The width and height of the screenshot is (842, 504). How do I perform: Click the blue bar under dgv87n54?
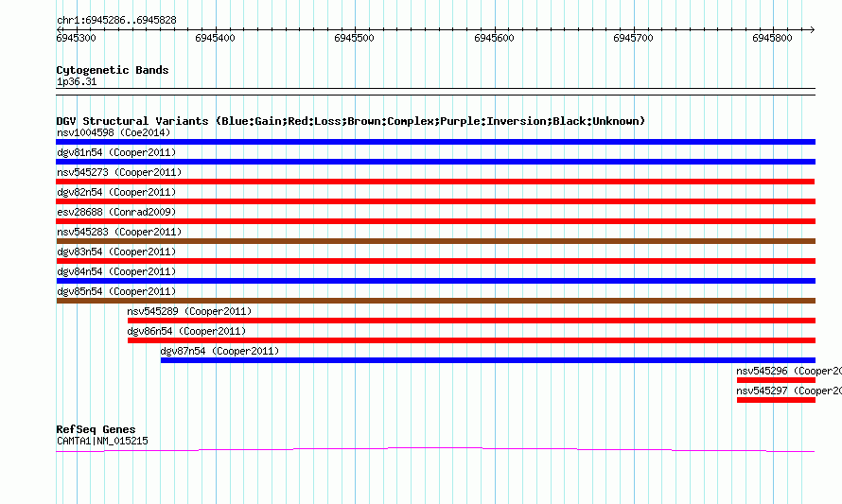(488, 360)
